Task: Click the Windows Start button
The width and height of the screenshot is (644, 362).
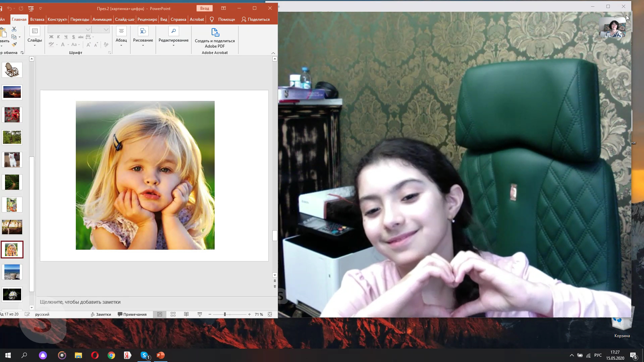Action: point(8,355)
